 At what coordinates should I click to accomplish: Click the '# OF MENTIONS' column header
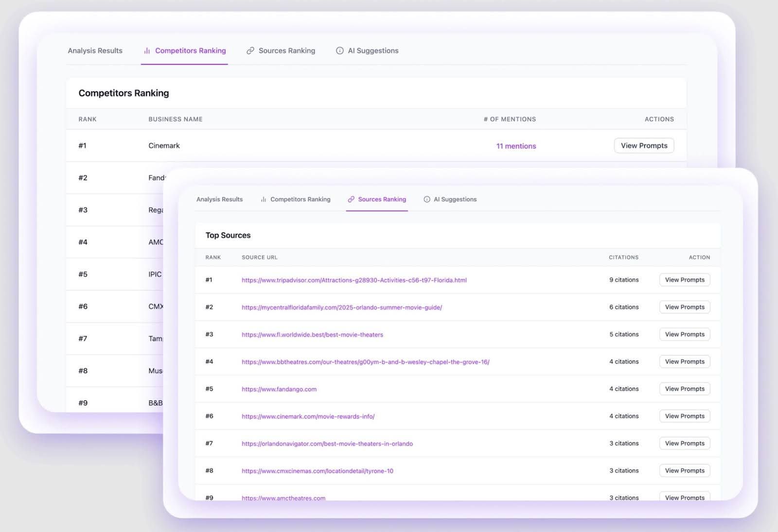[x=510, y=119]
